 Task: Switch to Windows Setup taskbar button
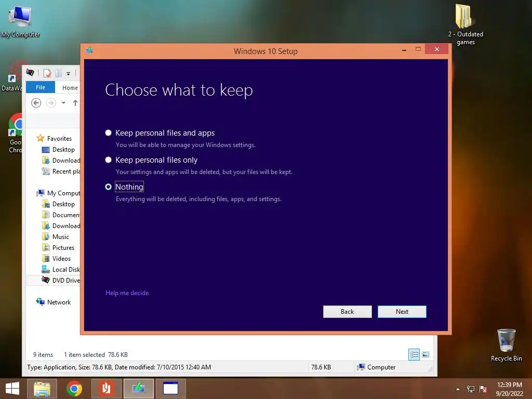click(x=138, y=389)
